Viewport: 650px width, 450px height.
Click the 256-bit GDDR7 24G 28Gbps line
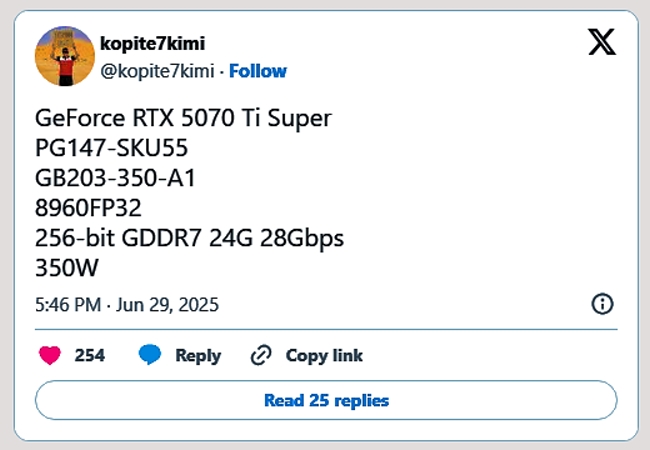pyautogui.click(x=189, y=239)
